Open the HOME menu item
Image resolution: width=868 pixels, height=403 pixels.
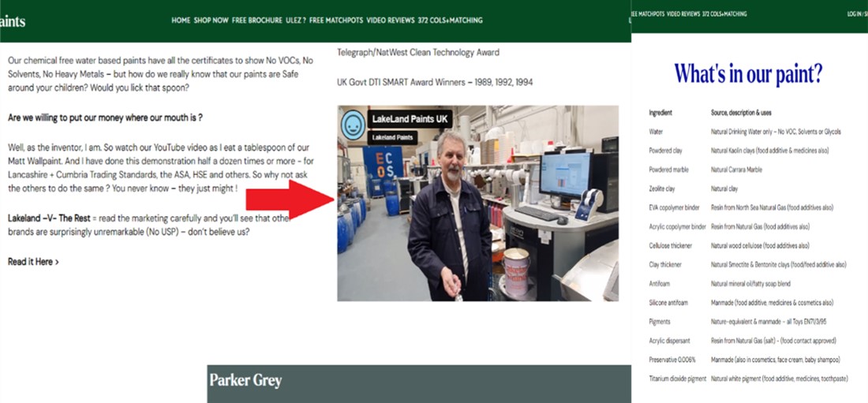(181, 21)
